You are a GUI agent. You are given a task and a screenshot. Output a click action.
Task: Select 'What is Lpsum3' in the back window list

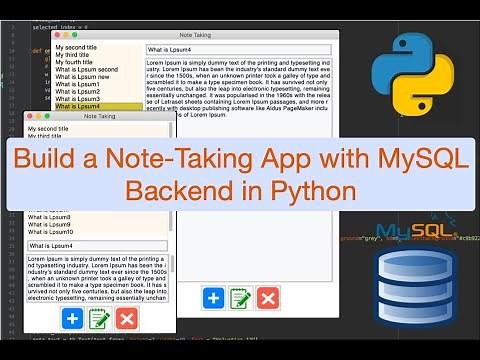point(78,99)
